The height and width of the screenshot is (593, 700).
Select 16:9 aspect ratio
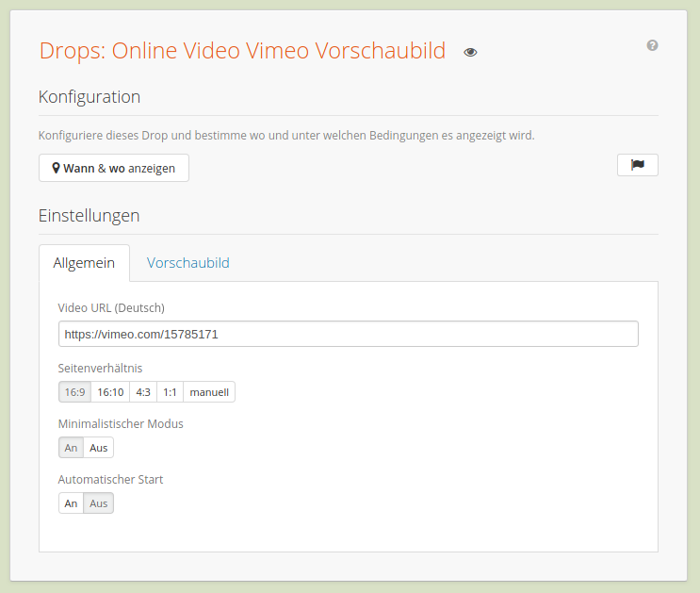(75, 392)
